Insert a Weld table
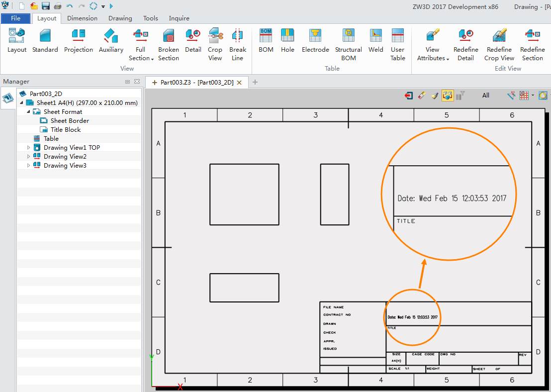551x392 pixels. pyautogui.click(x=375, y=36)
